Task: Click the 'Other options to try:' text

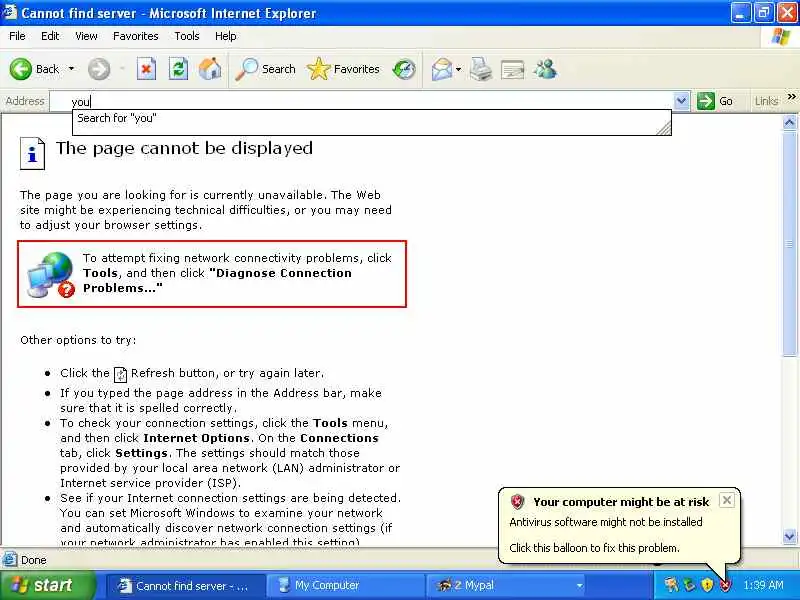Action: pyautogui.click(x=78, y=340)
